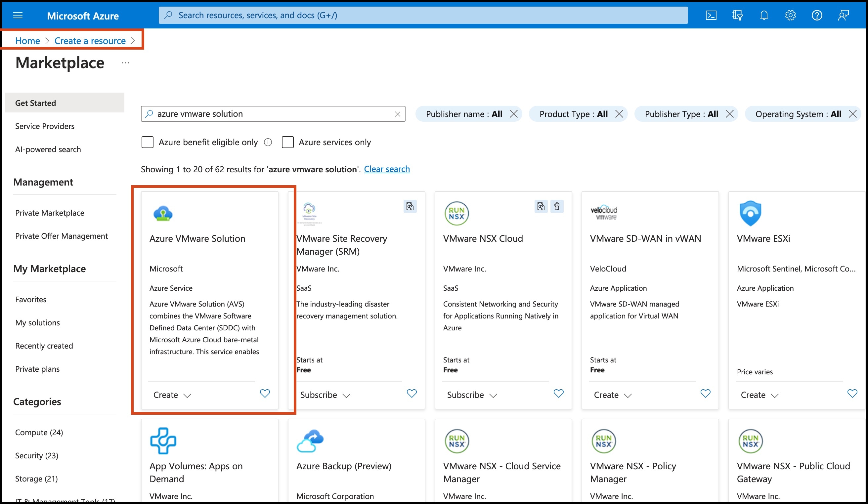This screenshot has width=868, height=504.
Task: Navigate to Home via breadcrumb
Action: (x=27, y=40)
